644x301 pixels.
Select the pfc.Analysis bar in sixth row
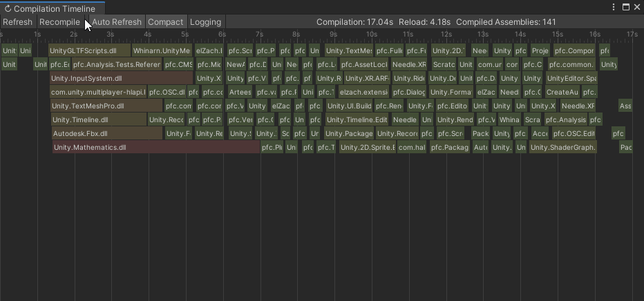pyautogui.click(x=565, y=119)
